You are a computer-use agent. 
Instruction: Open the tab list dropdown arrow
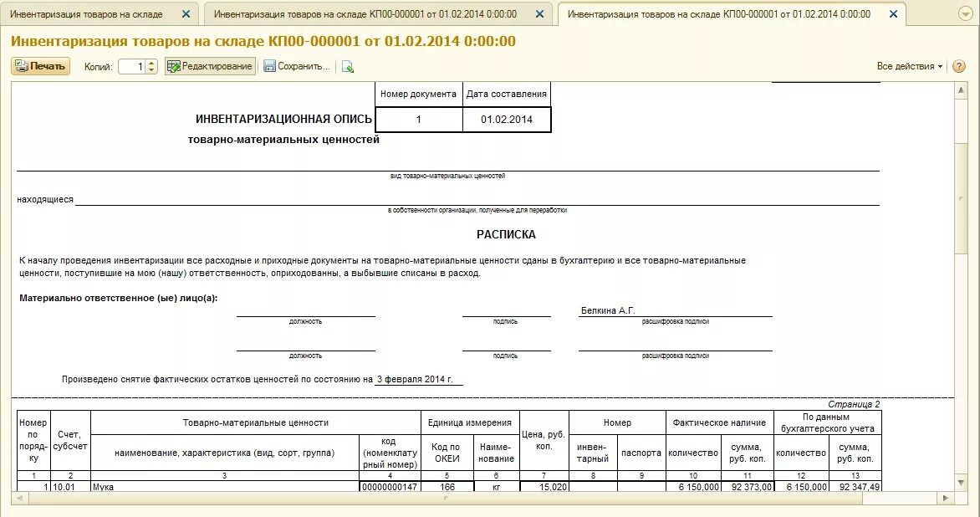pos(966,13)
